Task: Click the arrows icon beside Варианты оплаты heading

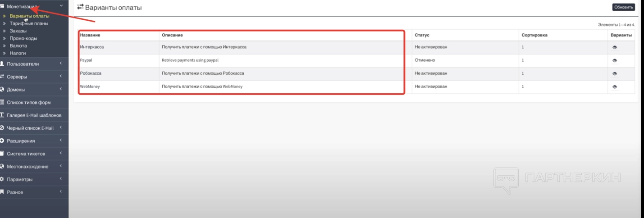Action: point(81,7)
